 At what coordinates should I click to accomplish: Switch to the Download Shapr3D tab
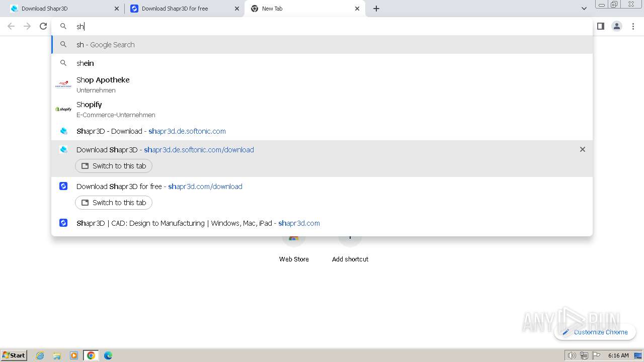[x=63, y=9]
